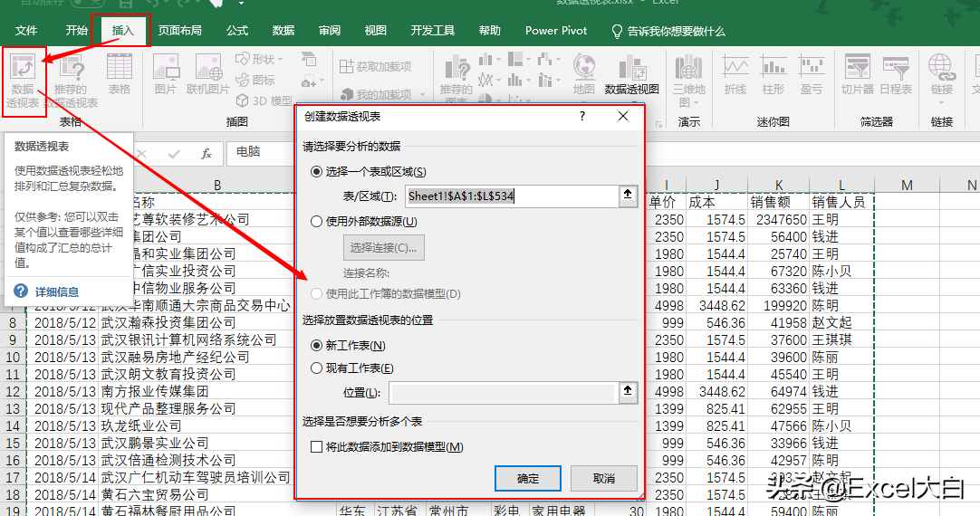
Task: Click the range collapse button for 表/区域
Action: click(x=628, y=195)
